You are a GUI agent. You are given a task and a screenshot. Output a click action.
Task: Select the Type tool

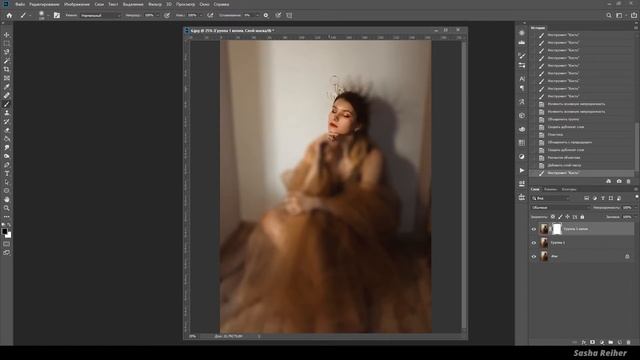pos(7,173)
